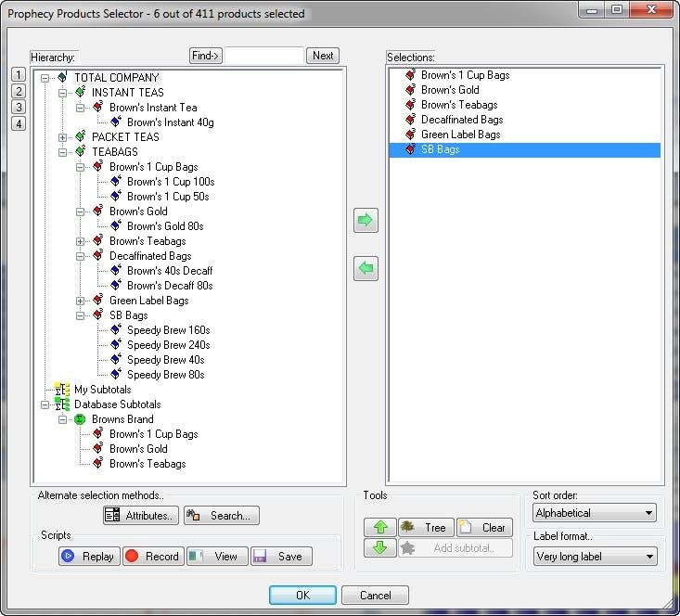The width and height of the screenshot is (680, 616).
Task: Expand the Green Label Bags node
Action: tap(81, 301)
